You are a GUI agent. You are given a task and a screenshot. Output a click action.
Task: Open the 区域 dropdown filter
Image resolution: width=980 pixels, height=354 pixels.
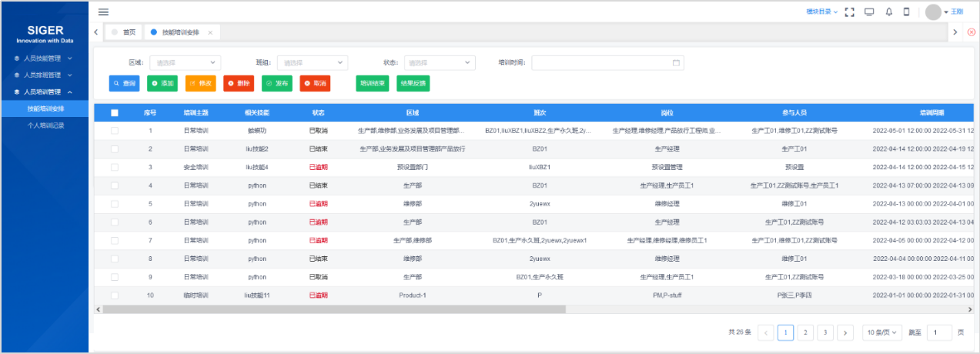click(x=185, y=62)
